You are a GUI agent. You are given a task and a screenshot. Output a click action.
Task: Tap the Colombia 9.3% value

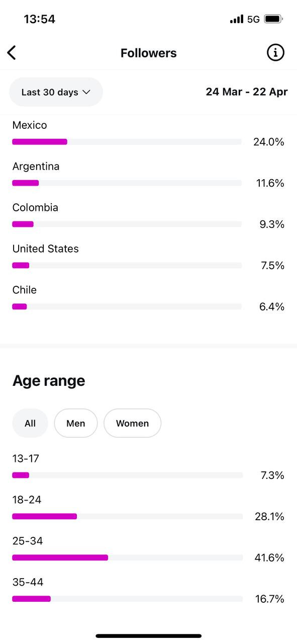pos(272,224)
